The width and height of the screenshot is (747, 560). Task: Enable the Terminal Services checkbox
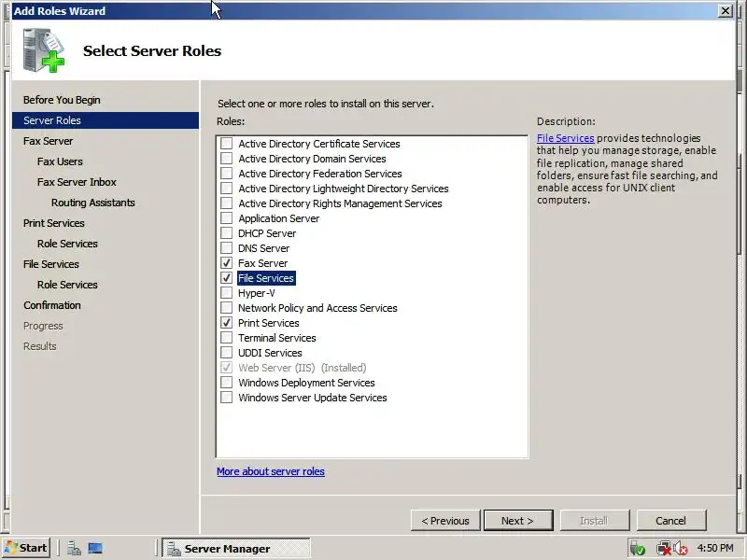[227, 338]
